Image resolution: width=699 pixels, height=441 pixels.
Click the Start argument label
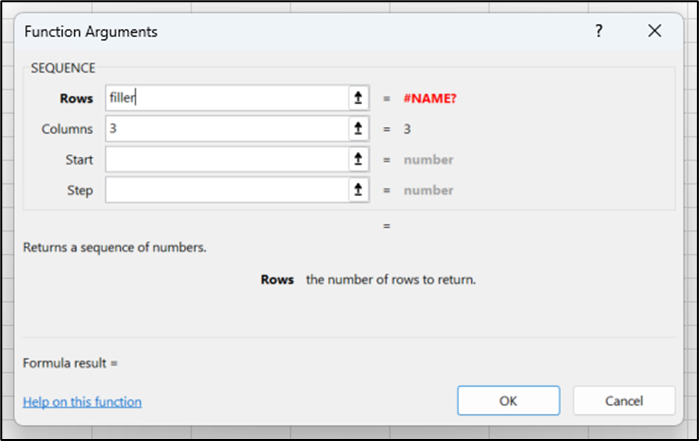(x=77, y=160)
